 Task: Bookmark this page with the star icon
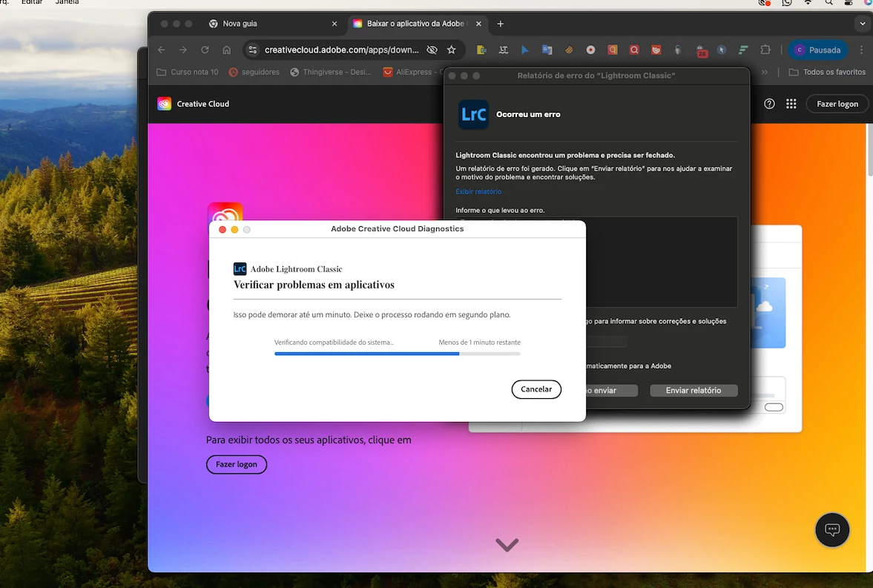click(452, 50)
